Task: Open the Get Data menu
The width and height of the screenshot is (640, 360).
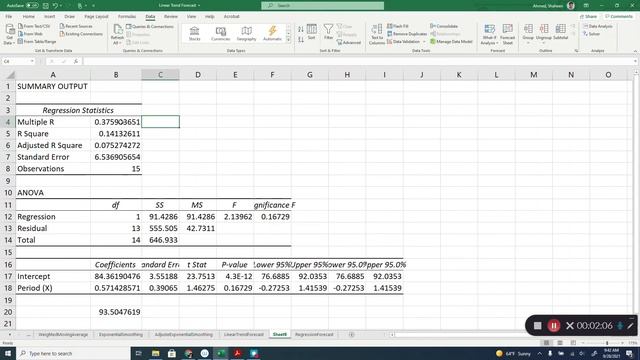Action: click(x=9, y=34)
